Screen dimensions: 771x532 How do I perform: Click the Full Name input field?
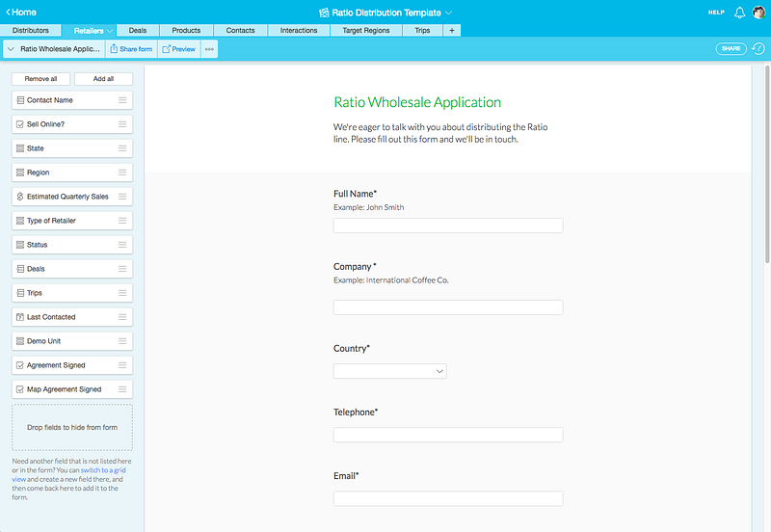pos(448,226)
